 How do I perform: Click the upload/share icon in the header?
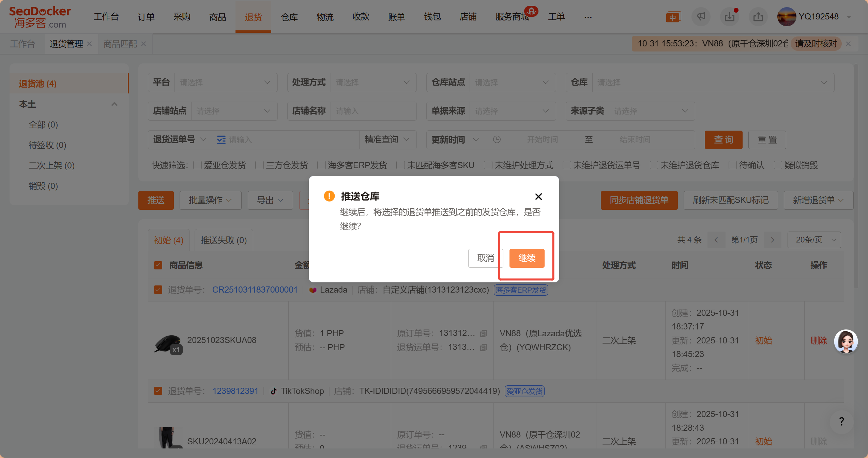pos(758,16)
